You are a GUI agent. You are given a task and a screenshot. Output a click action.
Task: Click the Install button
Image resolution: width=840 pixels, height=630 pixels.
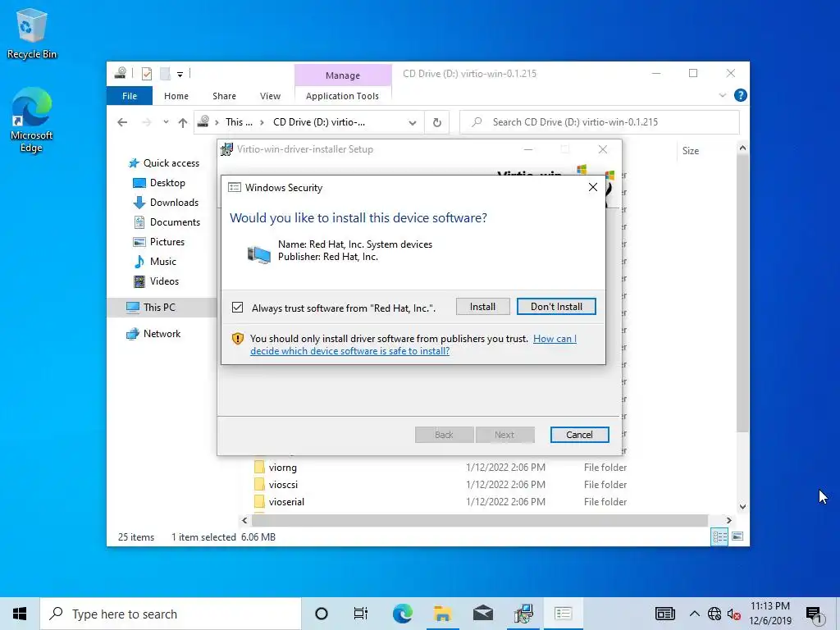coord(482,307)
